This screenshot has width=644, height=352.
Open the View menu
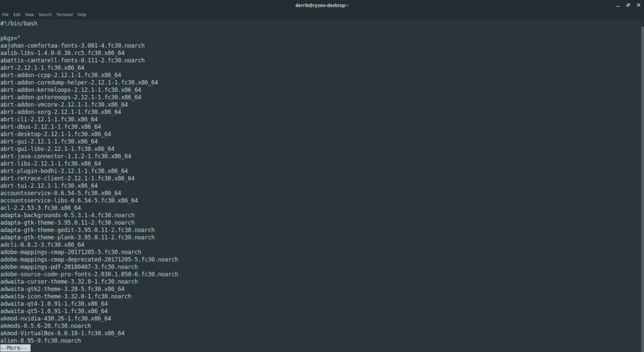point(30,14)
